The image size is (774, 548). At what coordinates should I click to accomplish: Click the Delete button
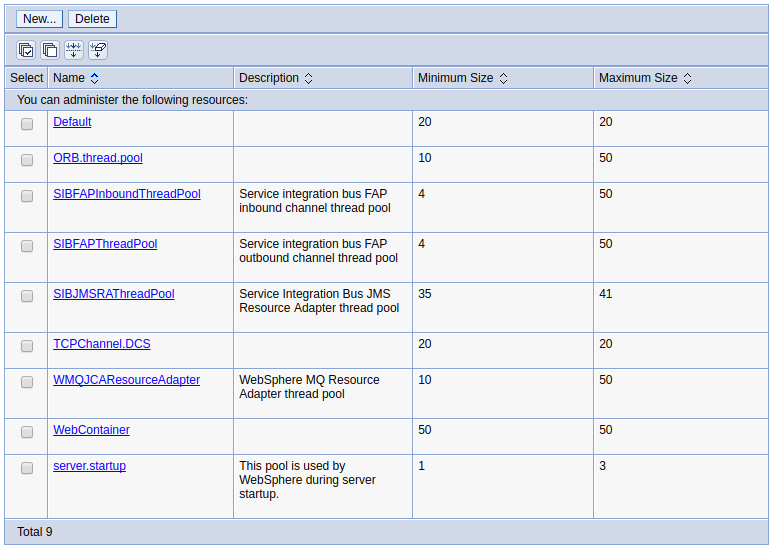tap(92, 19)
